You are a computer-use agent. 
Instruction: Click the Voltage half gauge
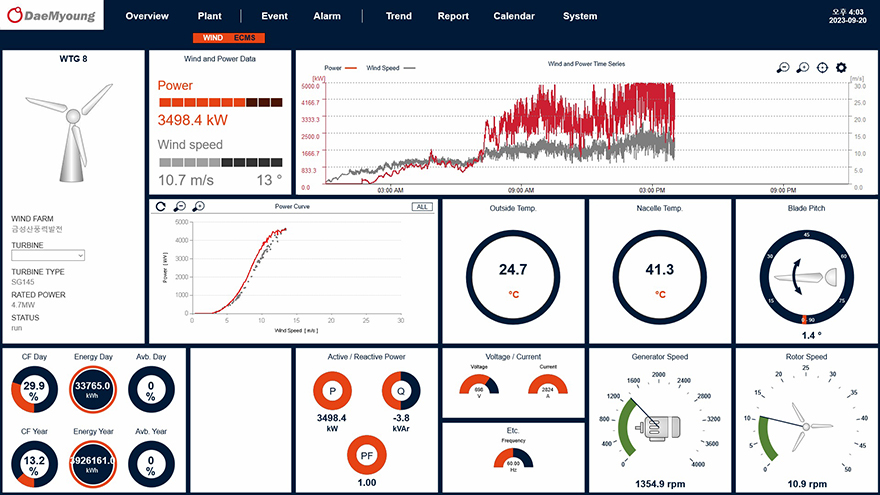[479, 384]
